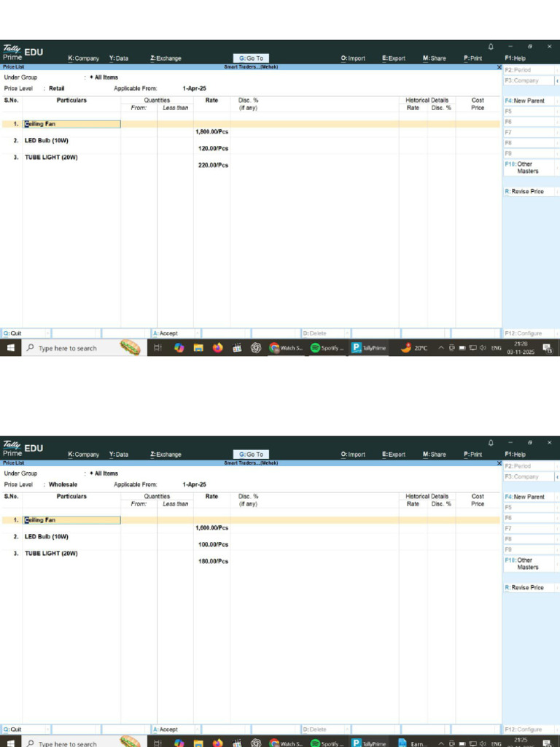Open notification center showing time 21:28
Image resolution: width=560 pixels, height=747 pixels.
point(547,348)
